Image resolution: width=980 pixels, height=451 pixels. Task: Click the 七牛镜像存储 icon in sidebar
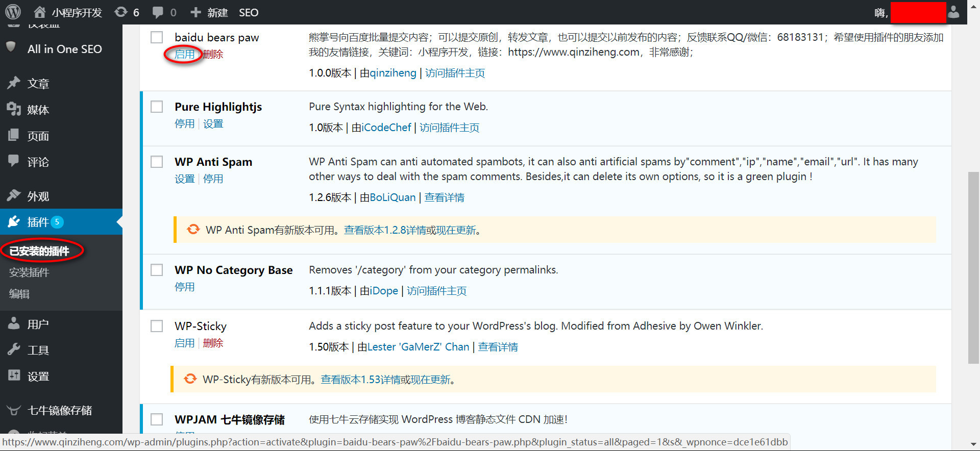[14, 410]
